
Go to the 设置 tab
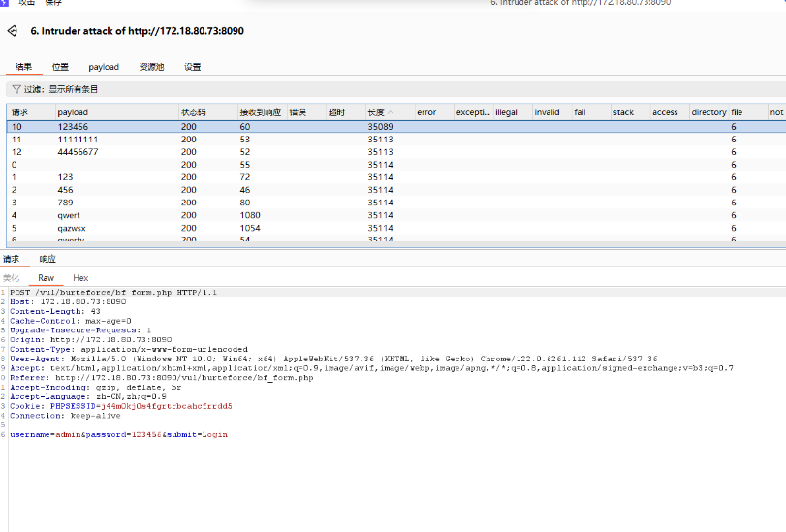click(x=193, y=67)
